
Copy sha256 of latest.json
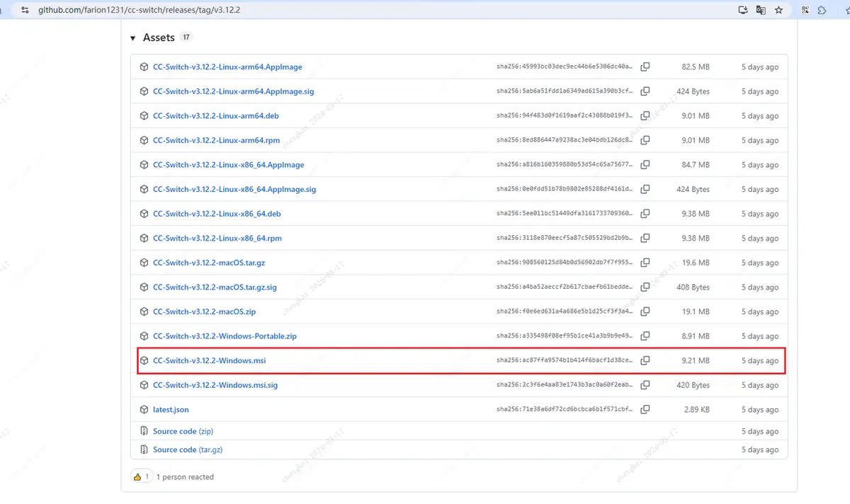click(645, 410)
